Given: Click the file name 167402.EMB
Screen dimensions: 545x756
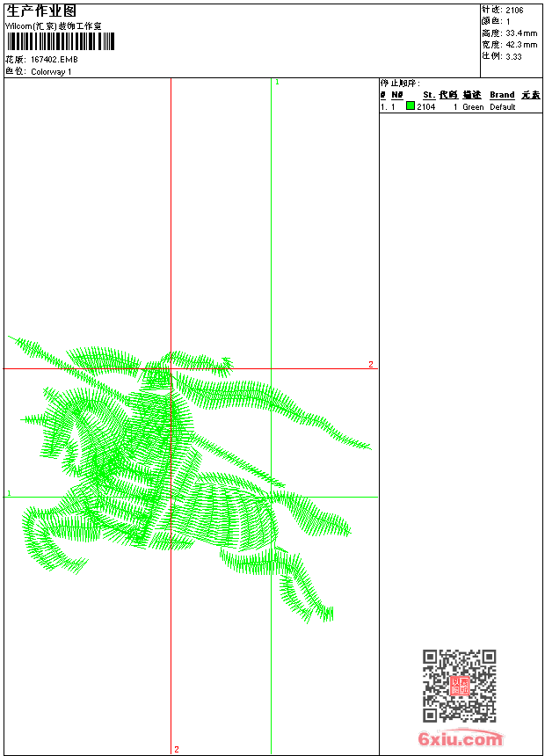Looking at the screenshot, I should [x=54, y=60].
